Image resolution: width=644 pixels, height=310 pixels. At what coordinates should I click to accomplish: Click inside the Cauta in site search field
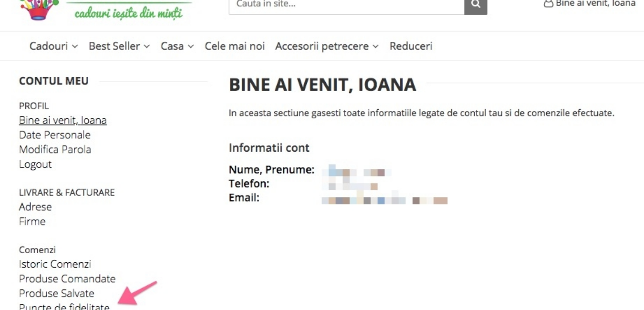tap(334, 4)
